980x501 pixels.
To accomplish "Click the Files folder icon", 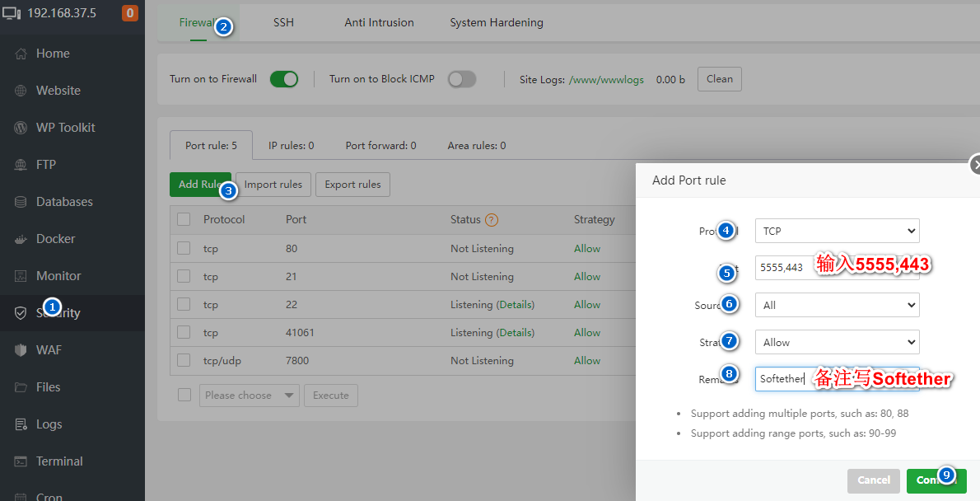I will pos(21,387).
